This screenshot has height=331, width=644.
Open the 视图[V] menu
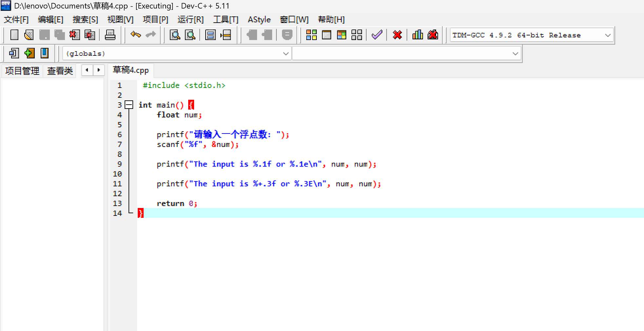click(120, 20)
